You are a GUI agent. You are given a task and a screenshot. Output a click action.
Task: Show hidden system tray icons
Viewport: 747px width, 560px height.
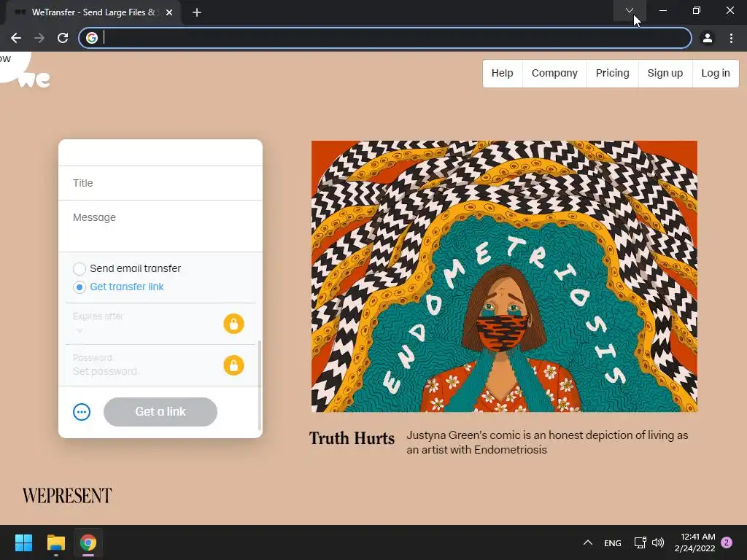pyautogui.click(x=588, y=542)
